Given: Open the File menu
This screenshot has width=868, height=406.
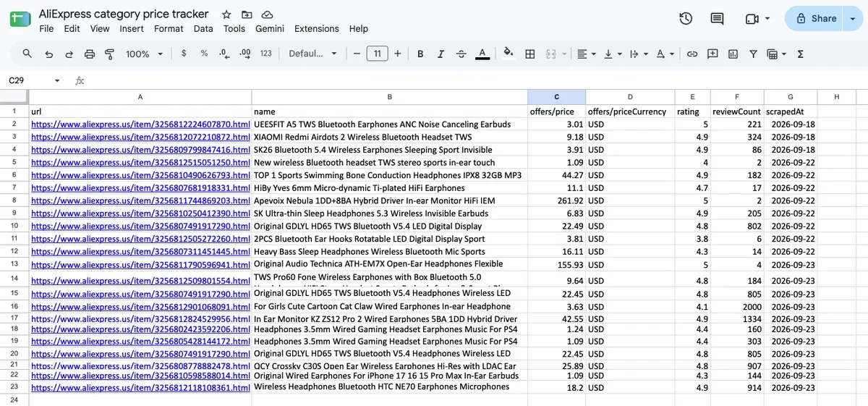Looking at the screenshot, I should [x=46, y=29].
